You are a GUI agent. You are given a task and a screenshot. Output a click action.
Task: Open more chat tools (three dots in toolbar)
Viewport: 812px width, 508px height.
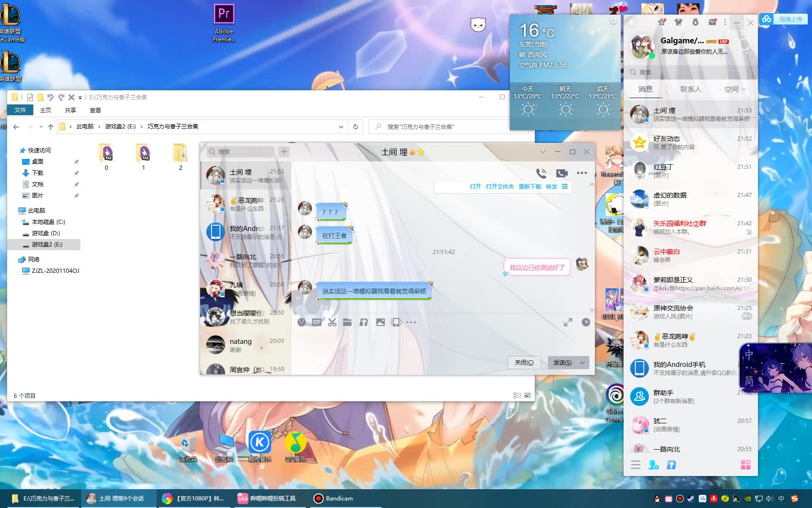pyautogui.click(x=411, y=322)
